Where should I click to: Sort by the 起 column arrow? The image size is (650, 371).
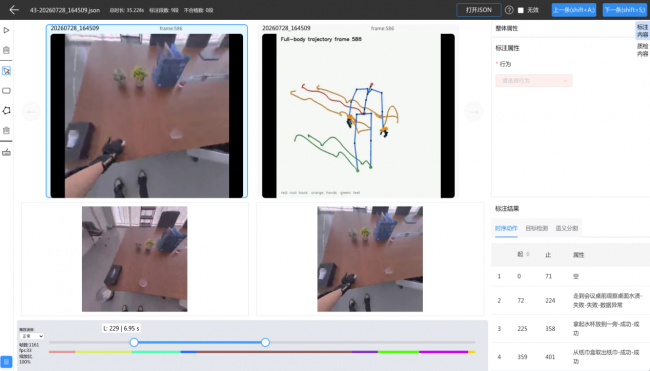tap(528, 255)
